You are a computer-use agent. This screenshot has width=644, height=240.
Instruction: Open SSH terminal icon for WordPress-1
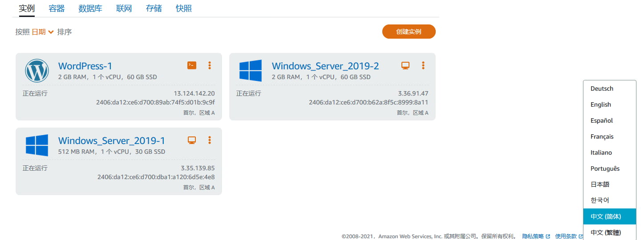tap(191, 65)
